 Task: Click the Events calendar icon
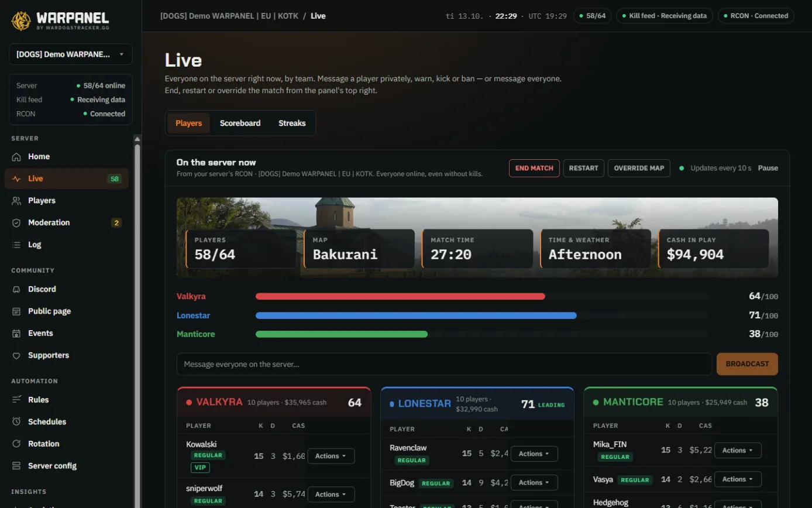(16, 334)
